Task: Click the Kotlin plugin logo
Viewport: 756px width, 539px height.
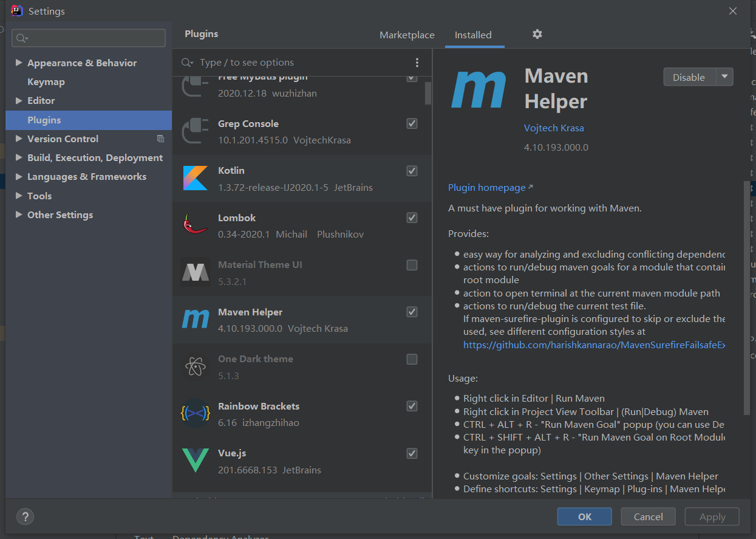Action: [x=196, y=178]
